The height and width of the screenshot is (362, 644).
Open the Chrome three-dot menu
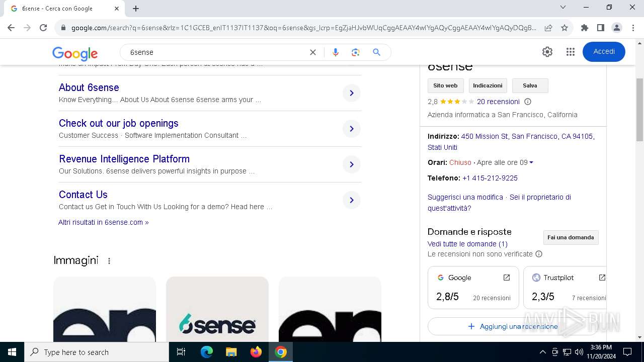pos(633,28)
